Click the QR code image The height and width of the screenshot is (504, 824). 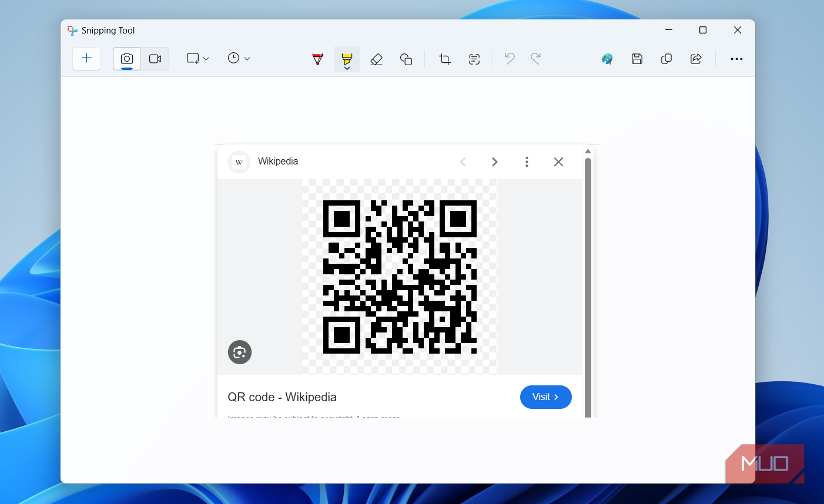(400, 277)
